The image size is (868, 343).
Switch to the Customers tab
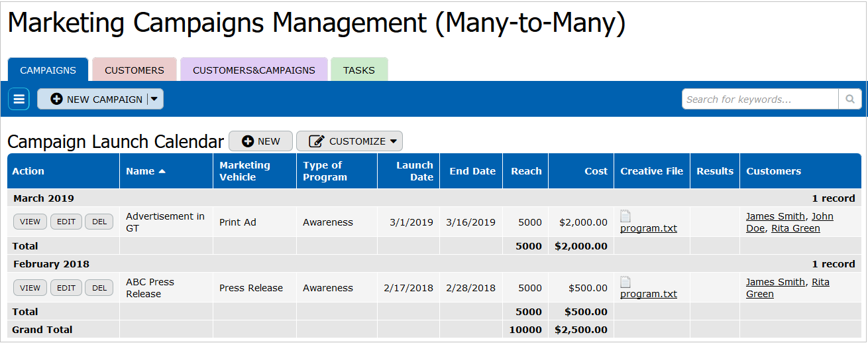pyautogui.click(x=135, y=70)
